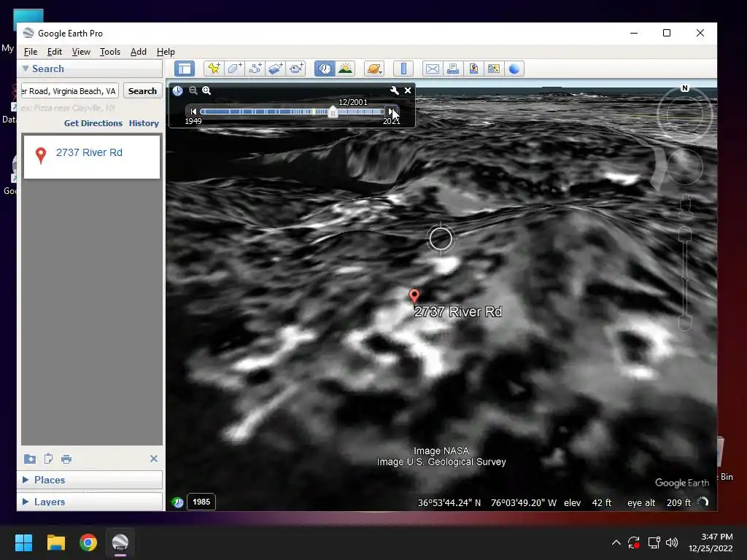Open search History link
The image size is (747, 560).
click(144, 123)
